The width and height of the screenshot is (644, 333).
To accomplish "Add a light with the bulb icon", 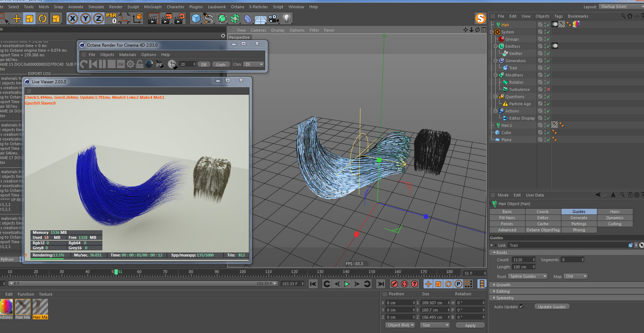I will [286, 18].
